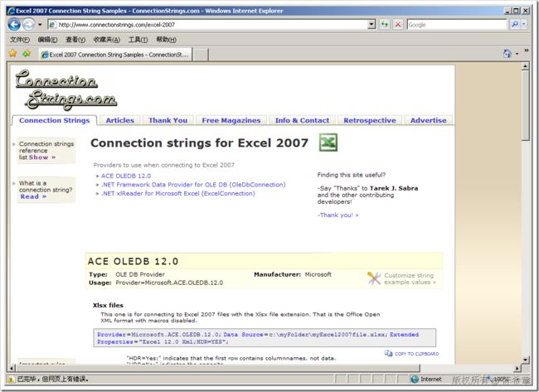Open the 文件(F) menu
539x392 pixels.
[20, 40]
